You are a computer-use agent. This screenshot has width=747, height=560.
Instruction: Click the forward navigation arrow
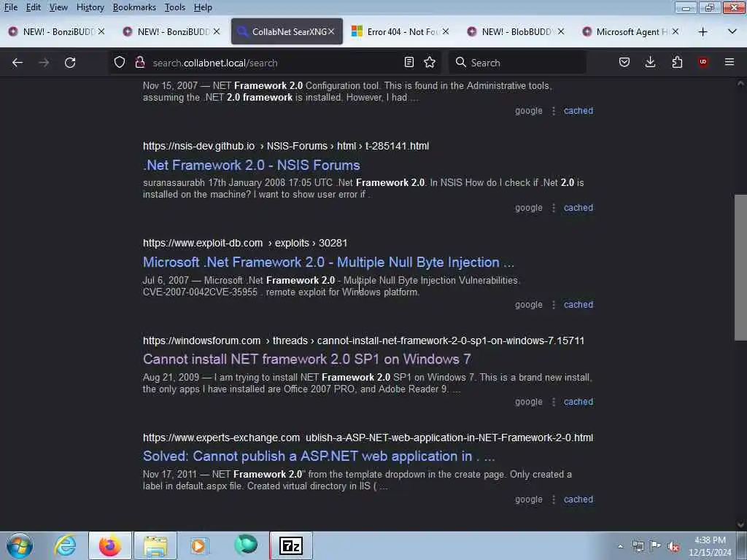[x=44, y=63]
